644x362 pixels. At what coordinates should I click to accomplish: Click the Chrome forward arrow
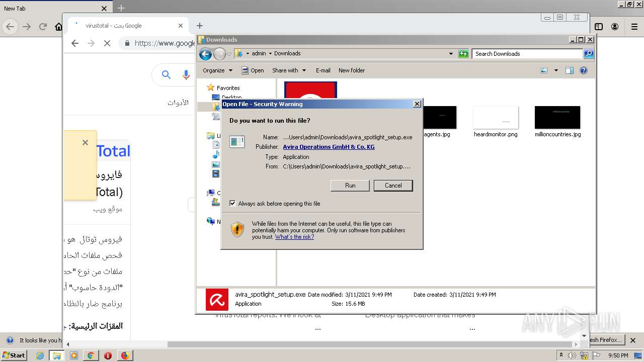point(91,43)
